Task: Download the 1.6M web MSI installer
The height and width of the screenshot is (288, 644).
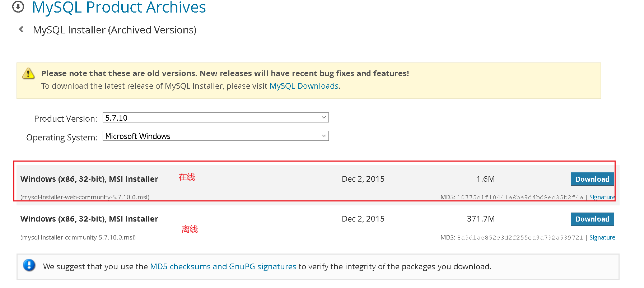Action: click(x=592, y=179)
